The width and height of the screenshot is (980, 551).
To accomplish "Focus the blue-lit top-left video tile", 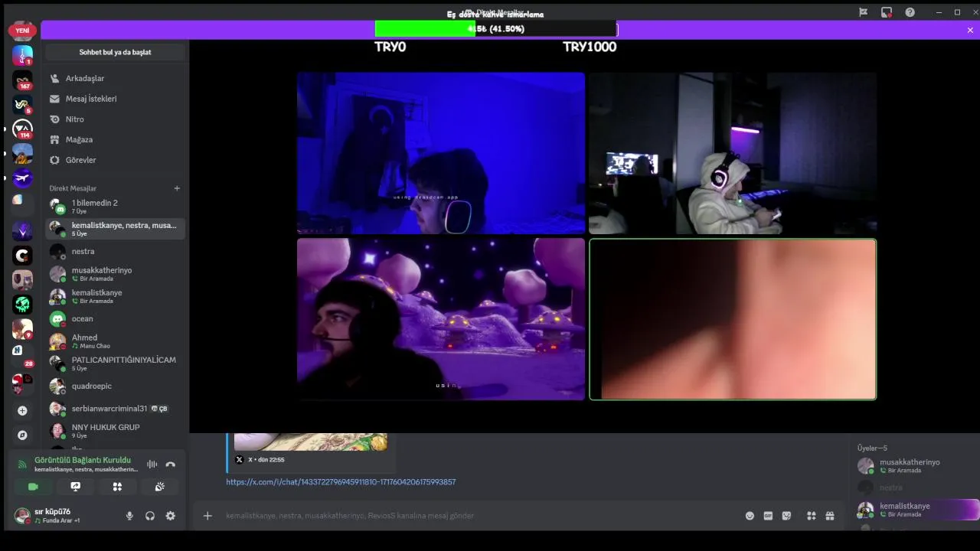I will (x=441, y=153).
